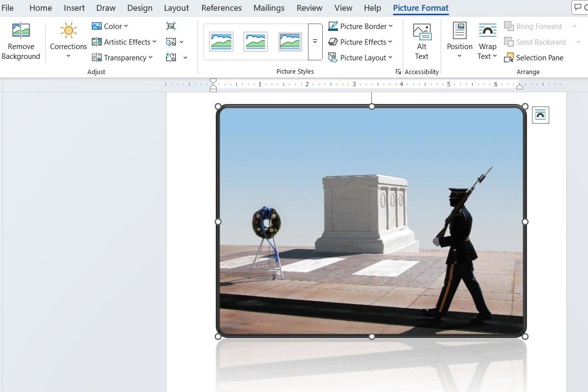Open the Change Picture menu
This screenshot has height=392, width=588.
(175, 42)
